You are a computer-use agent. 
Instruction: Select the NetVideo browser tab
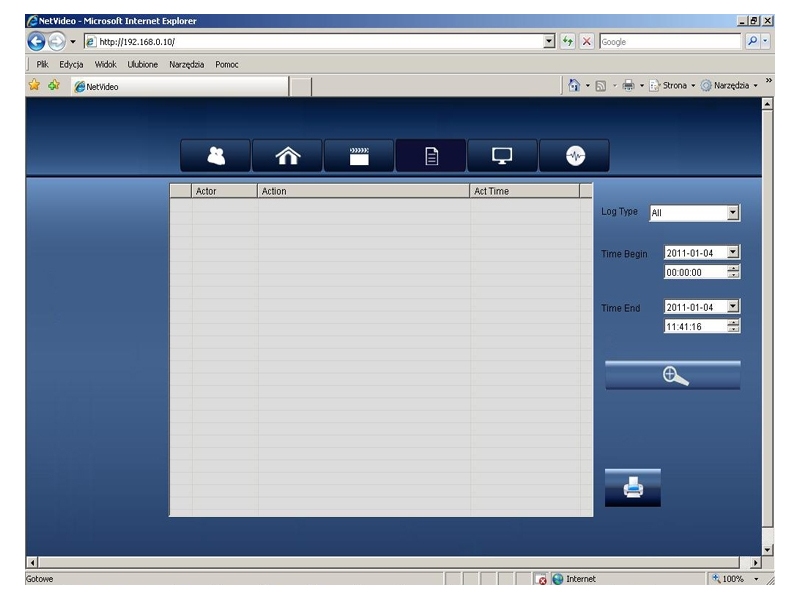tap(178, 86)
